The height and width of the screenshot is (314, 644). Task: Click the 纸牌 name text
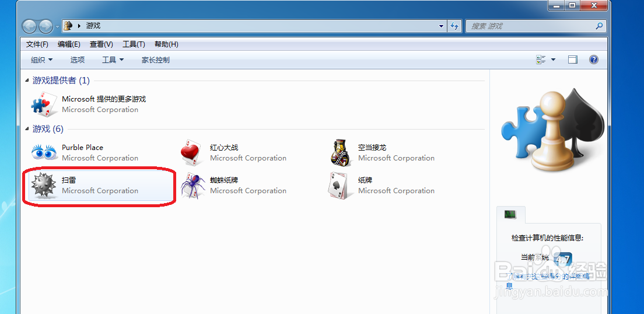coord(366,180)
